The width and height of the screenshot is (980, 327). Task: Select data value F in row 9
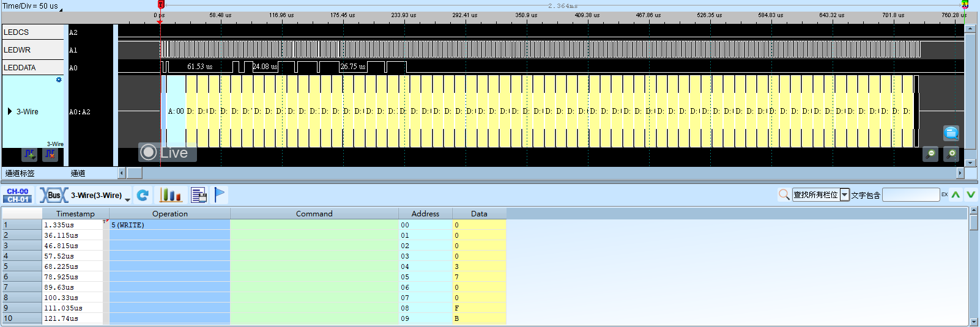click(x=479, y=308)
